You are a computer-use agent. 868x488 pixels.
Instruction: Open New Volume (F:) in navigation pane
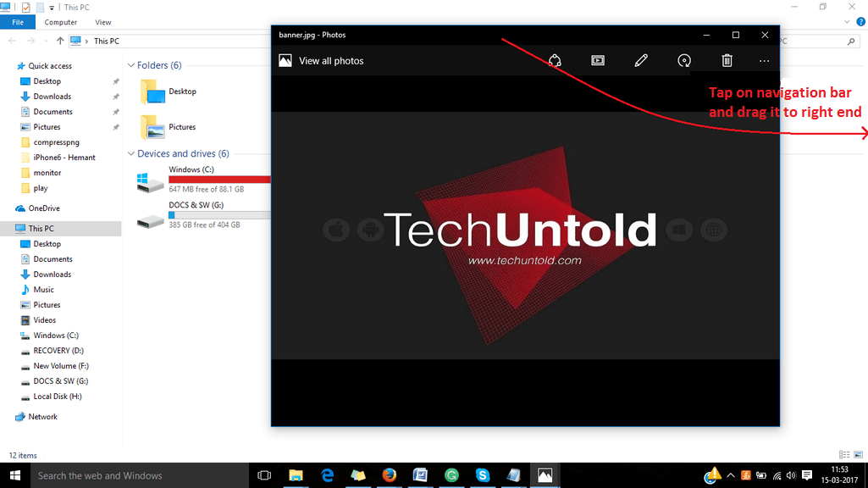click(x=55, y=366)
